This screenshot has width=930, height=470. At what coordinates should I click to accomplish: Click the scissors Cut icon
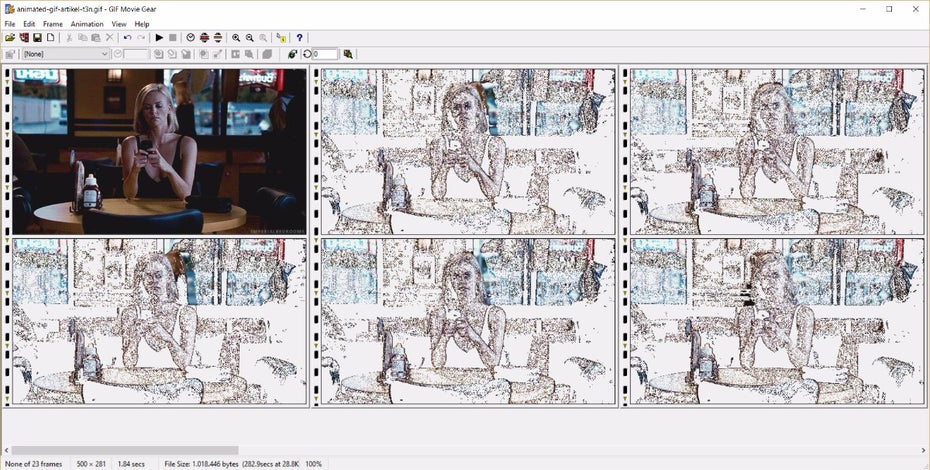[69, 37]
